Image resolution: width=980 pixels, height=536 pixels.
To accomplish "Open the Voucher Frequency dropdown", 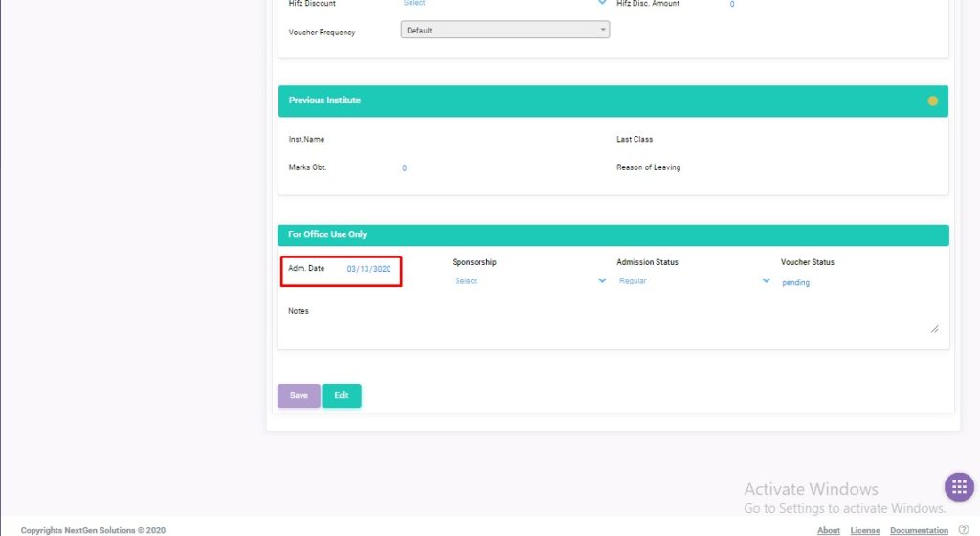I will (x=504, y=31).
